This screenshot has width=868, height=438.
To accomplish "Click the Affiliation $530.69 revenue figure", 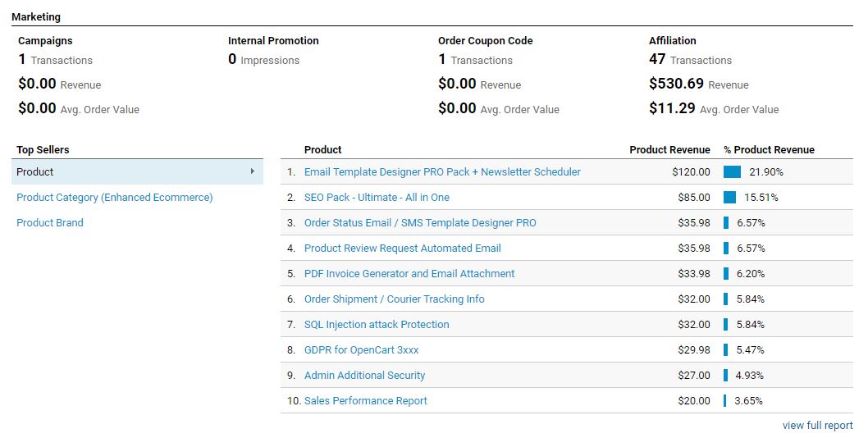I will pyautogui.click(x=676, y=84).
